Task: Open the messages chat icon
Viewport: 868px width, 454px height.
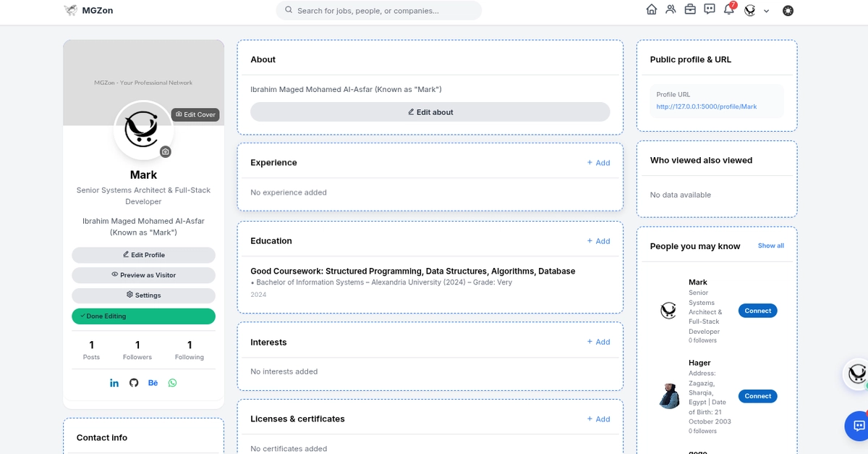Action: [x=710, y=10]
